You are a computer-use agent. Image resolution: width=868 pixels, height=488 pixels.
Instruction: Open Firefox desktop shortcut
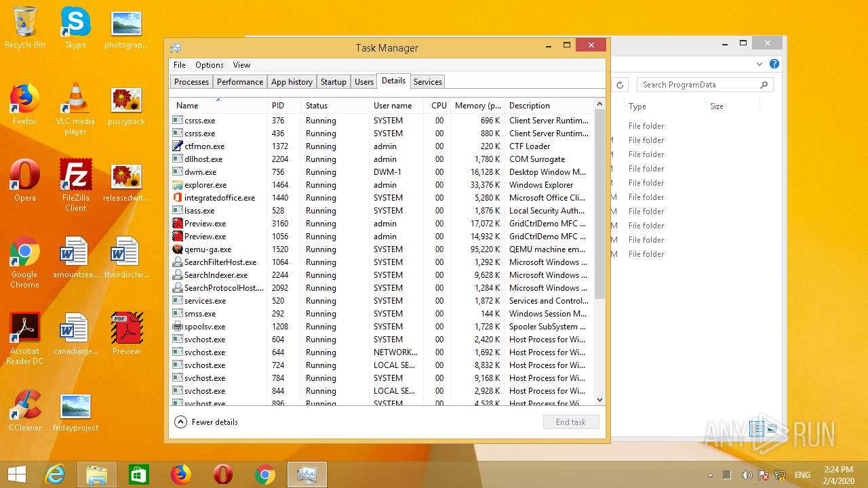(x=24, y=104)
